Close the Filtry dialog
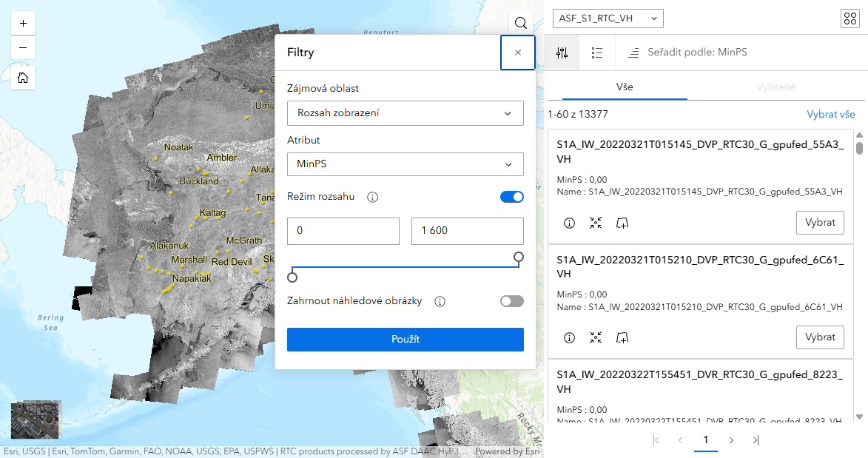Image resolution: width=868 pixels, height=458 pixels. click(x=517, y=53)
